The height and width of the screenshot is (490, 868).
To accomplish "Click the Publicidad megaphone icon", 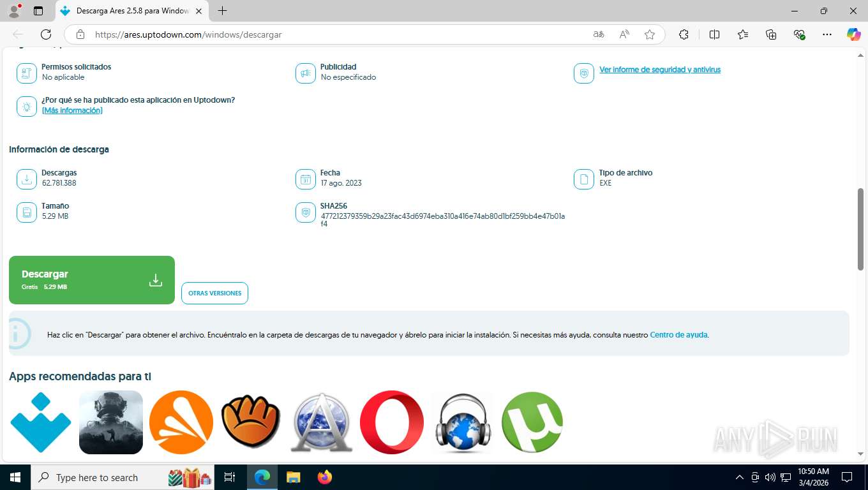I will coord(306,73).
